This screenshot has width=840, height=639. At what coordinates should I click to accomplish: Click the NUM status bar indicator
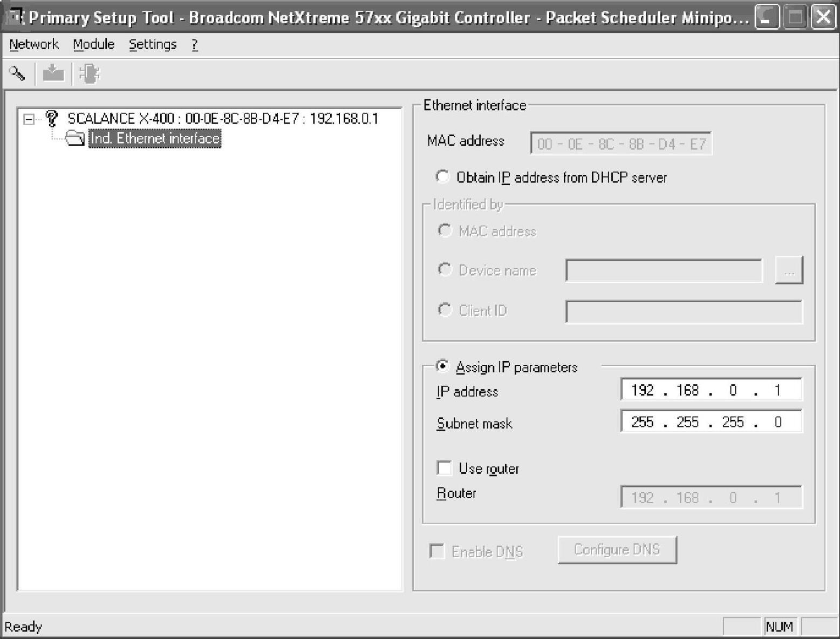[x=780, y=627]
